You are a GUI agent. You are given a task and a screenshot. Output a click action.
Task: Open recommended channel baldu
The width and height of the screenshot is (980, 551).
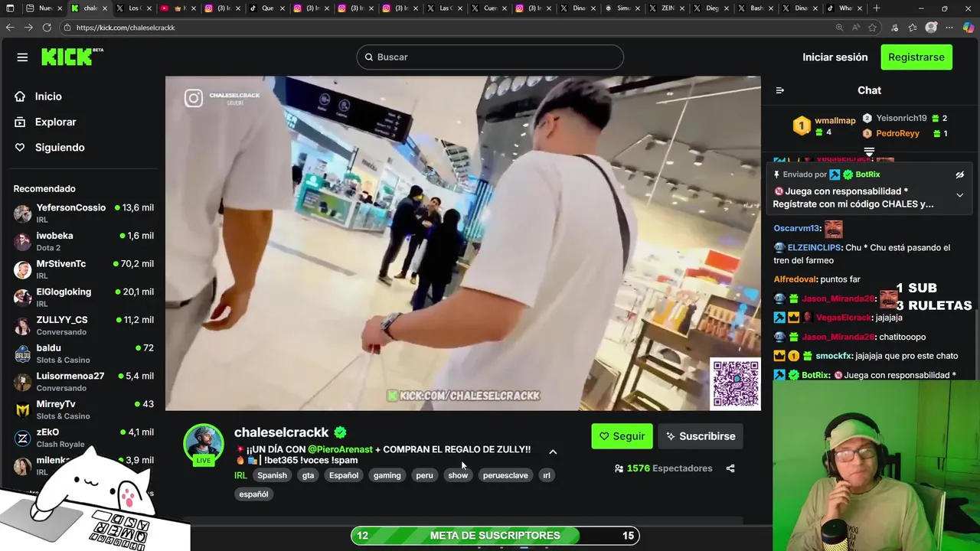(x=83, y=354)
